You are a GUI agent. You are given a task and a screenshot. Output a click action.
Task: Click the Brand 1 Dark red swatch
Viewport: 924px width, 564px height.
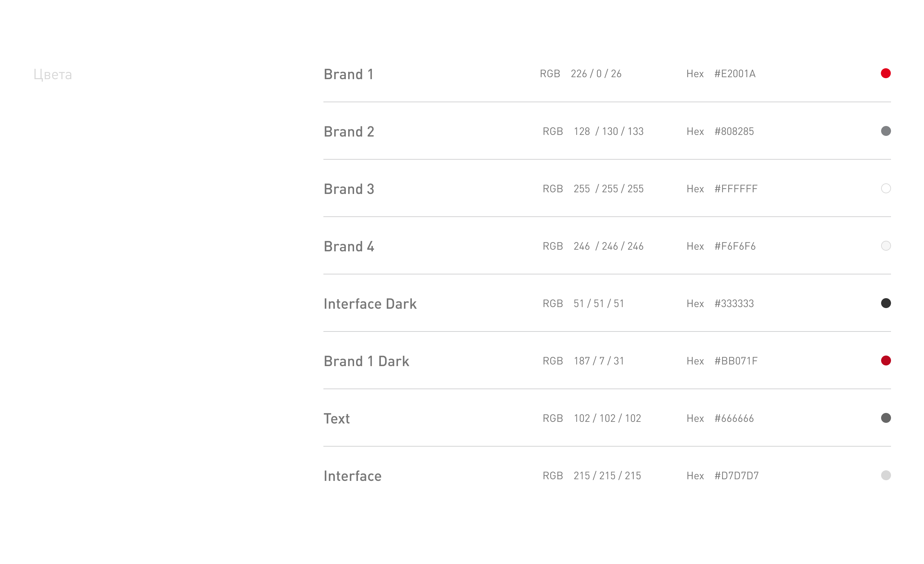[x=885, y=360]
